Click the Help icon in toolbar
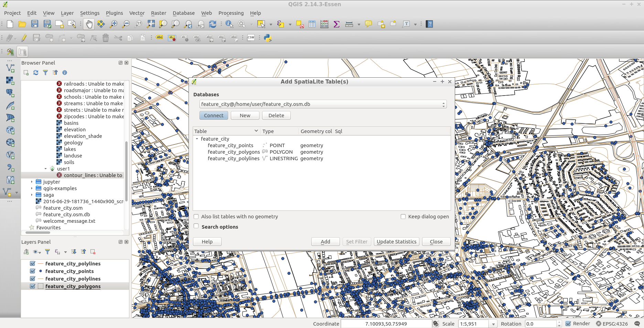644x328 pixels. click(x=429, y=24)
